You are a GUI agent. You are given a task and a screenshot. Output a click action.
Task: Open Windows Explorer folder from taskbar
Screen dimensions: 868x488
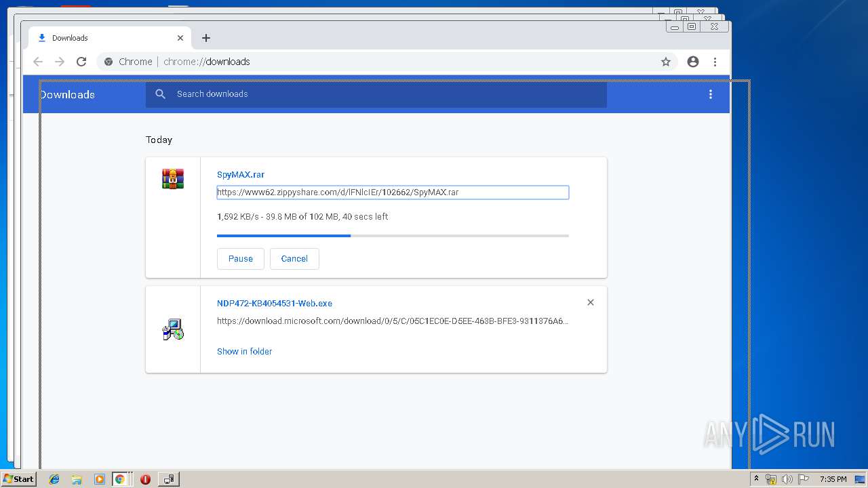coord(77,479)
